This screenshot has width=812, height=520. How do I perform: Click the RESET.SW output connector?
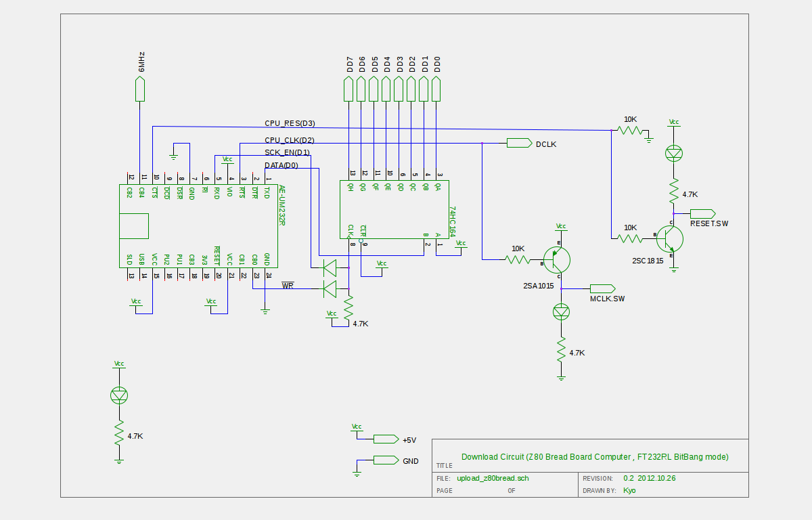point(702,214)
